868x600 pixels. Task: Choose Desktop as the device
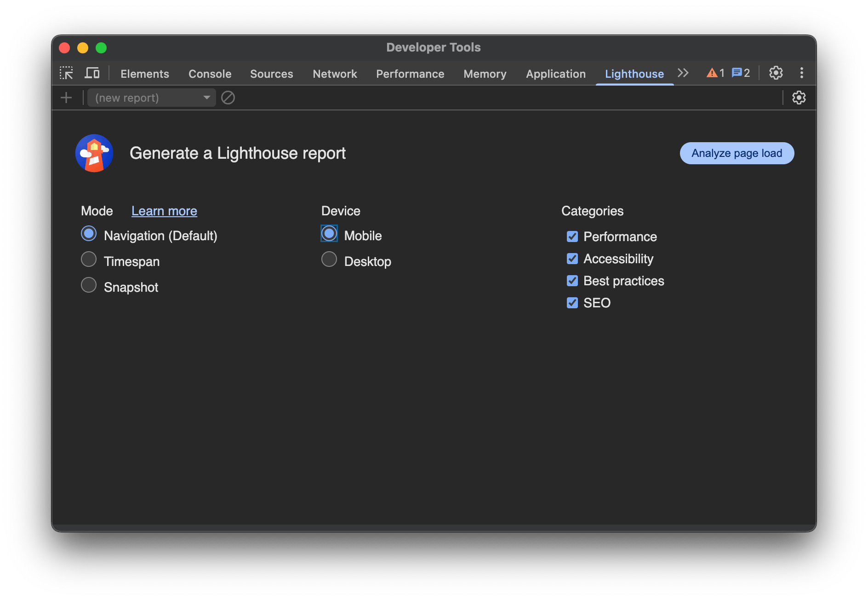point(329,260)
